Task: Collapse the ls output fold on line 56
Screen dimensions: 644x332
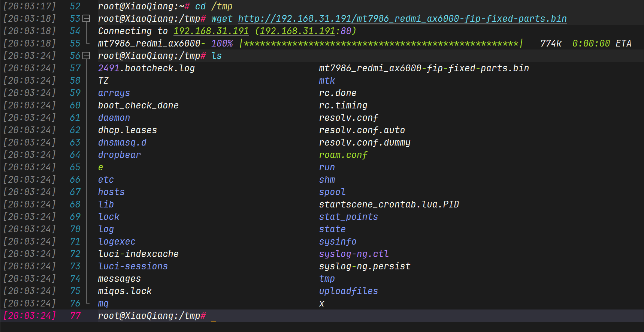Action: pyautogui.click(x=86, y=56)
